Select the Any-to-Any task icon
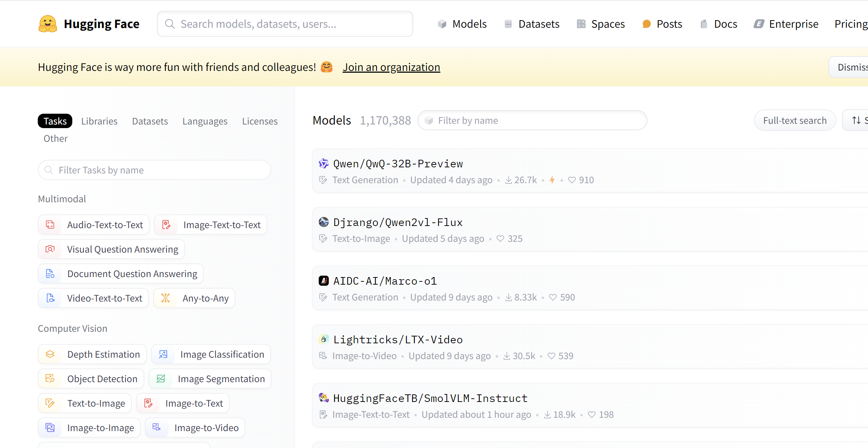868x448 pixels. tap(166, 298)
